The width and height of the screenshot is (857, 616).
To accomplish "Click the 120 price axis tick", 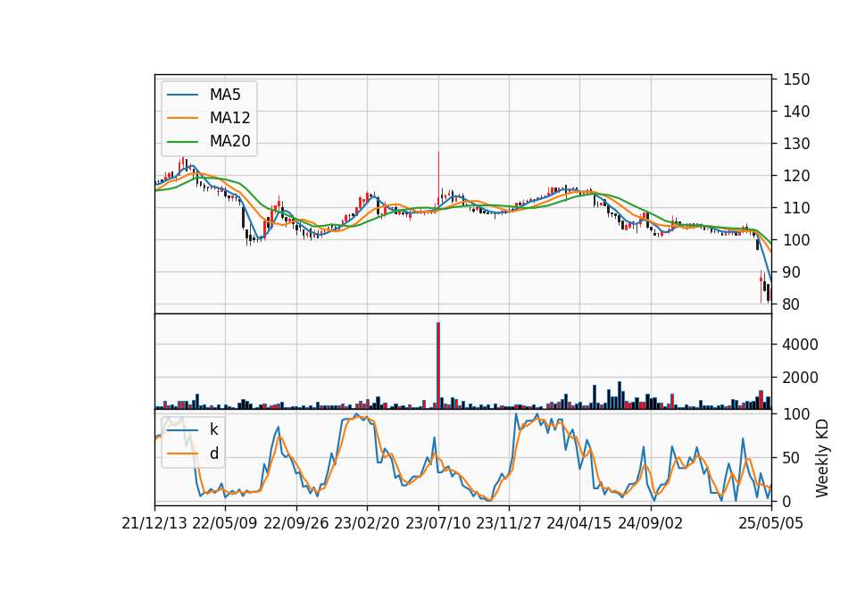I will click(x=796, y=176).
